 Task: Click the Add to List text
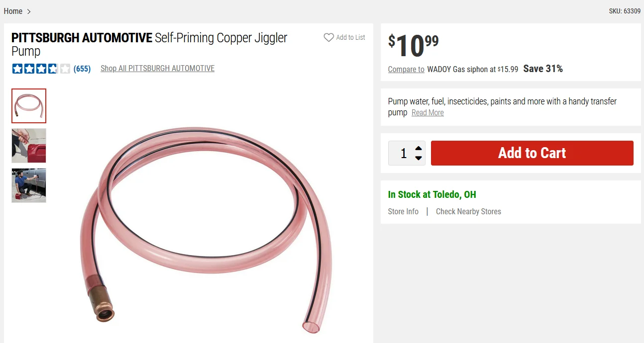(x=350, y=37)
